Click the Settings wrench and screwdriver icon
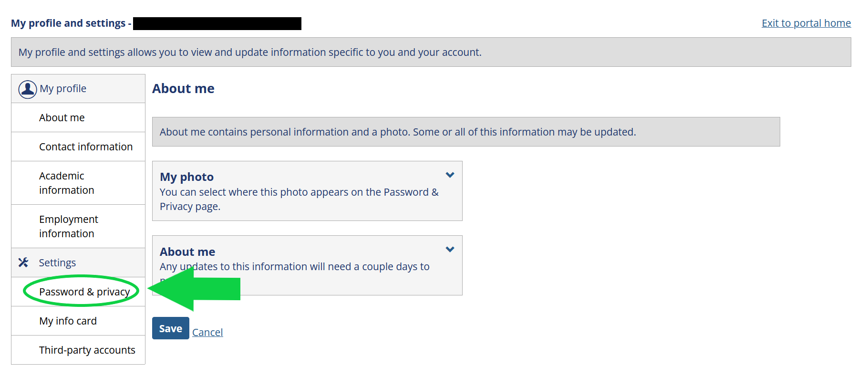Viewport: 868px width, 378px height. 23,262
